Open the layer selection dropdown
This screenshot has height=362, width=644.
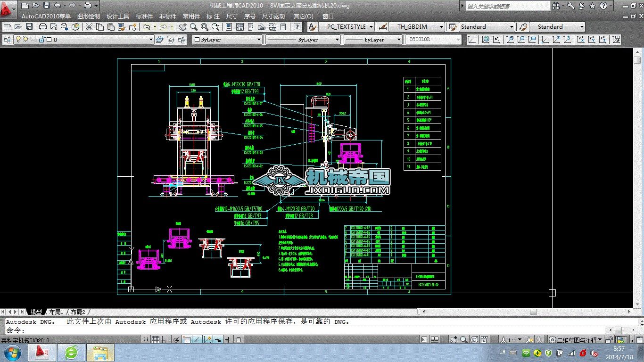point(83,40)
